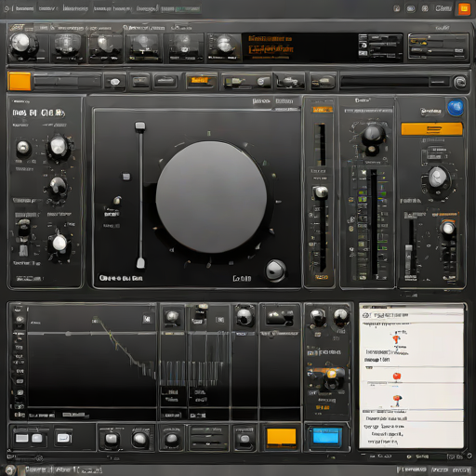
Task: Click orange square button at left of toolbar row
Action: tap(20, 82)
